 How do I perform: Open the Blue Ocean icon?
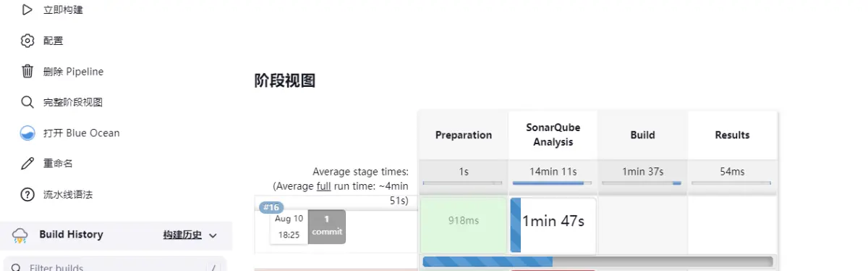(x=27, y=133)
